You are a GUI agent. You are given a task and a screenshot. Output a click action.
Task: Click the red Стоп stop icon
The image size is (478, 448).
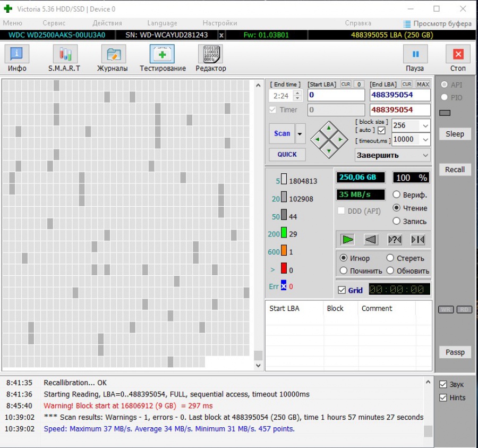click(x=458, y=54)
